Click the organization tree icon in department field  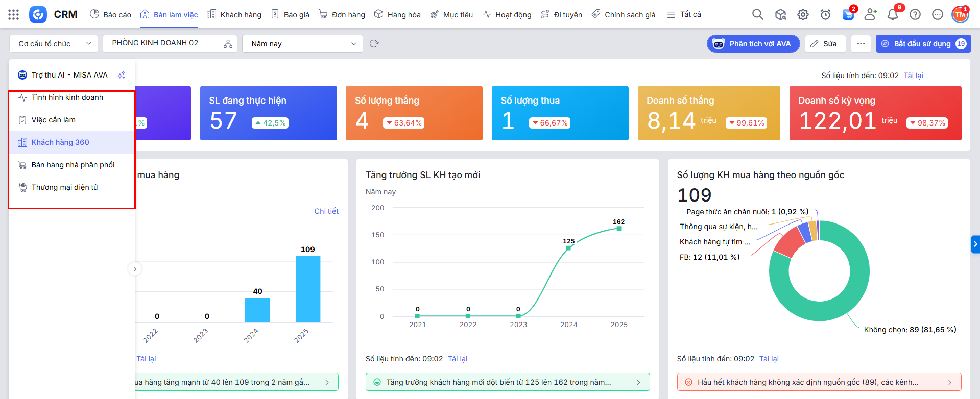click(x=228, y=44)
